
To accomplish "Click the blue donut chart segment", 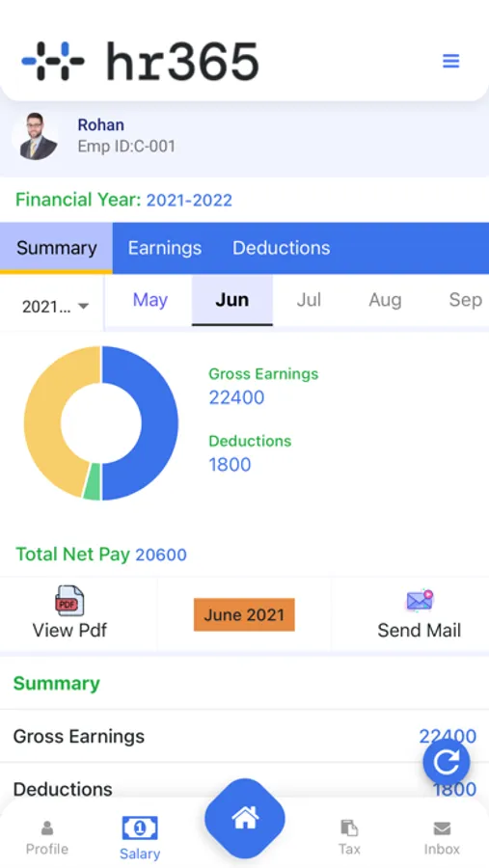I will [158, 423].
